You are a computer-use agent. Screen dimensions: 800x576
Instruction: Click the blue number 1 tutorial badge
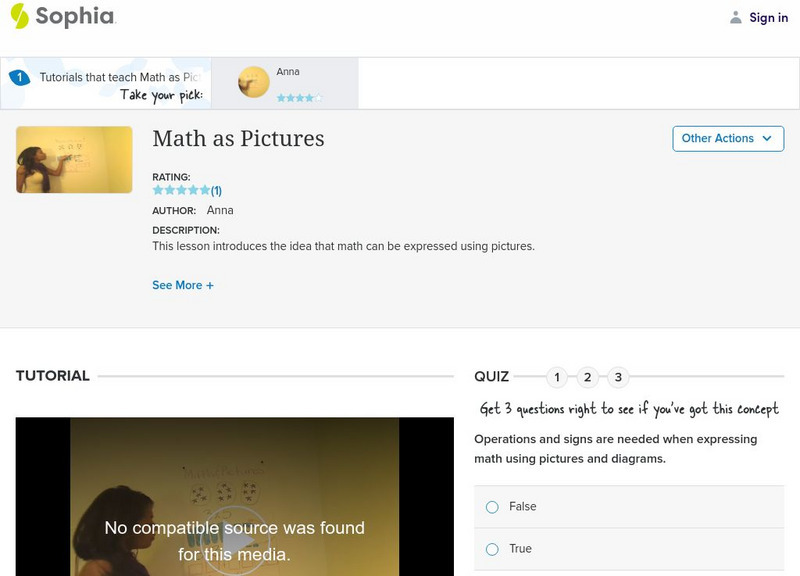pyautogui.click(x=19, y=78)
